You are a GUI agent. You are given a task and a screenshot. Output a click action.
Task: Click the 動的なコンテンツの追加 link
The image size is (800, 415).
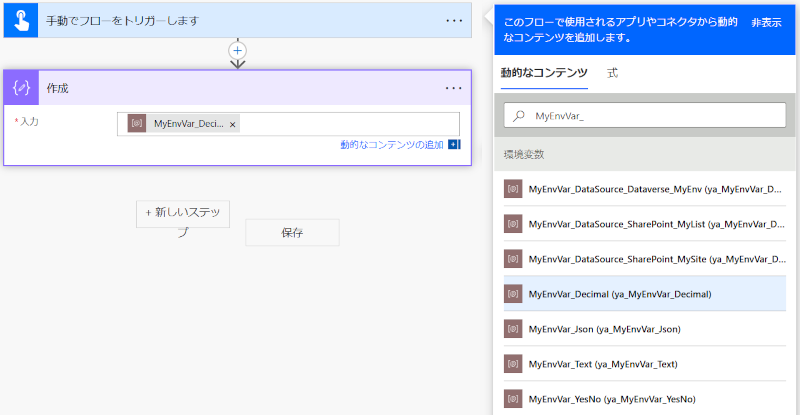pyautogui.click(x=391, y=145)
